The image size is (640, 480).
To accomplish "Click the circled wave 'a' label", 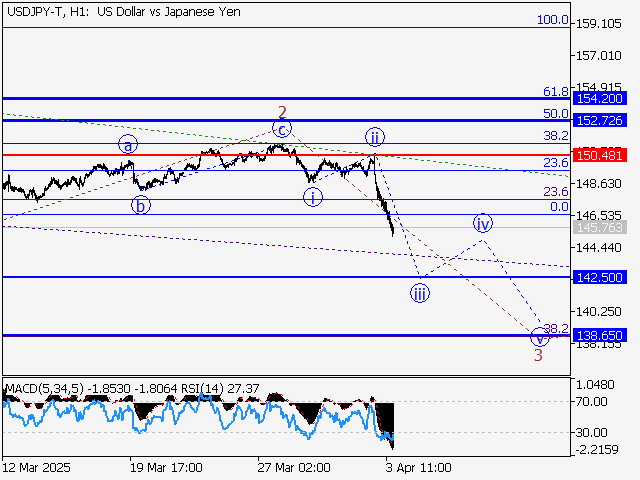I will pos(127,144).
